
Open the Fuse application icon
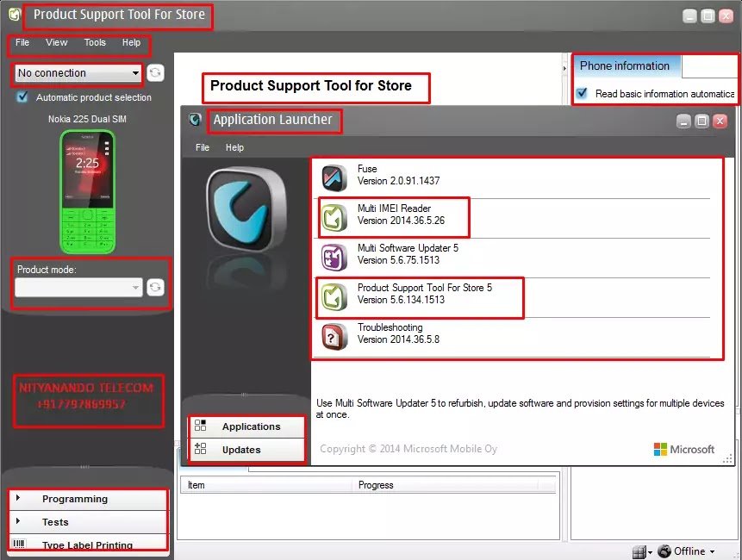click(x=334, y=177)
